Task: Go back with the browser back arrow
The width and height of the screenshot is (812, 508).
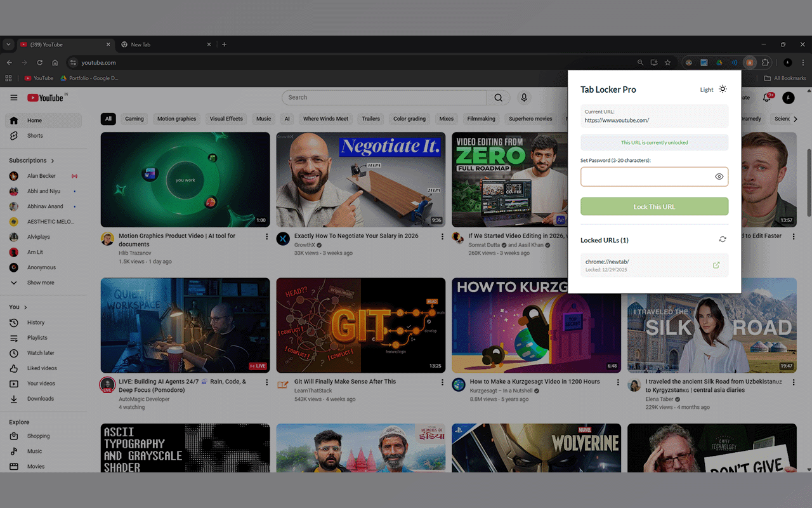Action: [x=9, y=62]
